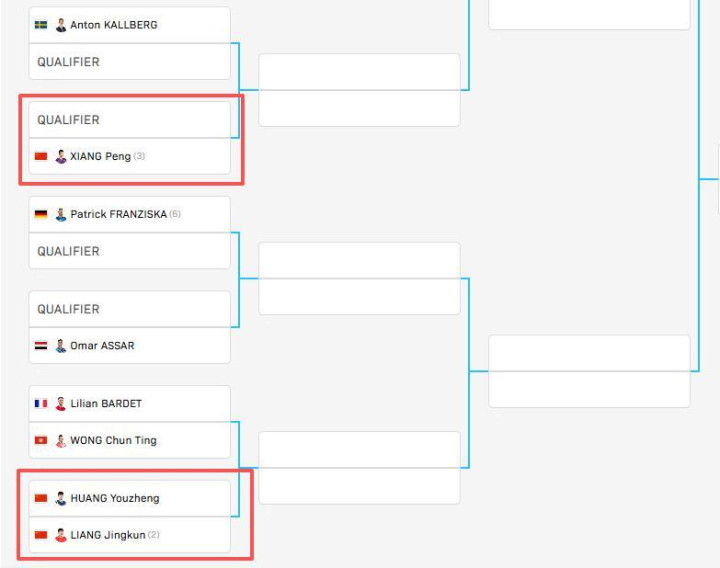Click Sweden flag beside Anton Kallberg
Viewport: 720px width, 568px height.
41,25
